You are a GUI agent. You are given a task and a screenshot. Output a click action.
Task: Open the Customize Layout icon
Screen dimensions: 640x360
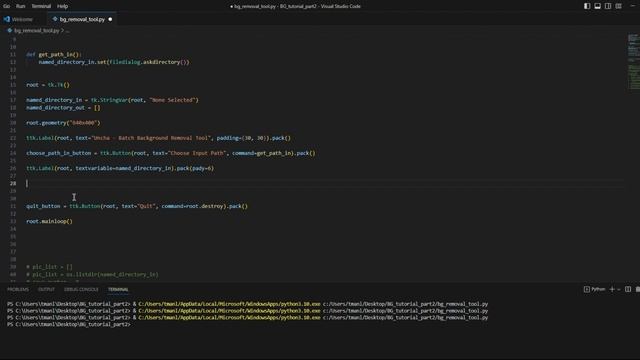[x=619, y=6]
